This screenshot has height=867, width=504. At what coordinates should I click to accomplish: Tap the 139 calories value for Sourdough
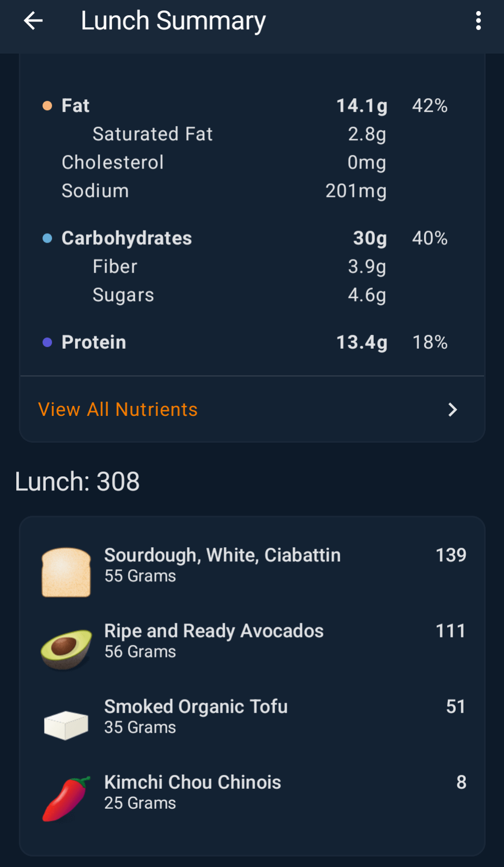(450, 555)
